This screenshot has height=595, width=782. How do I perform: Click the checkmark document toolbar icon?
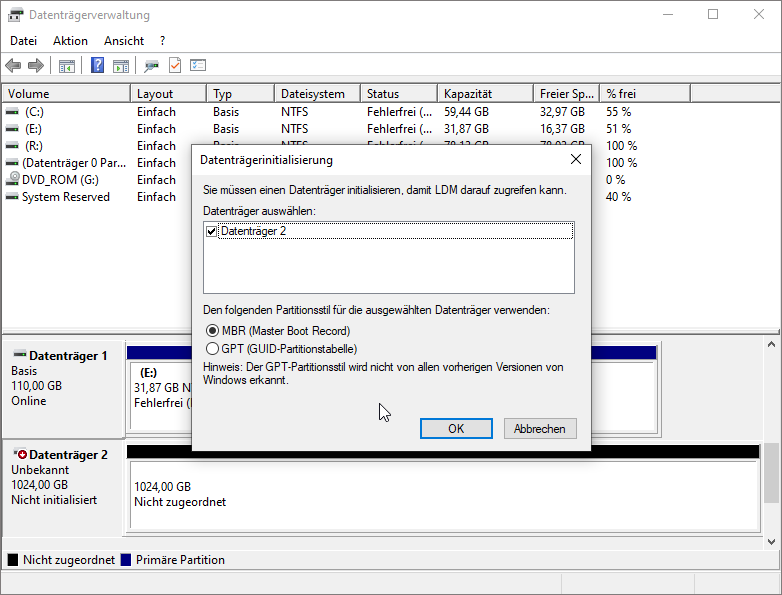pos(175,66)
